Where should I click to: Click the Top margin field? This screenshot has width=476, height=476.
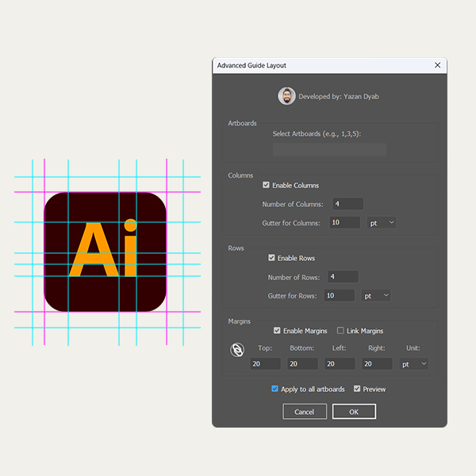(265, 364)
